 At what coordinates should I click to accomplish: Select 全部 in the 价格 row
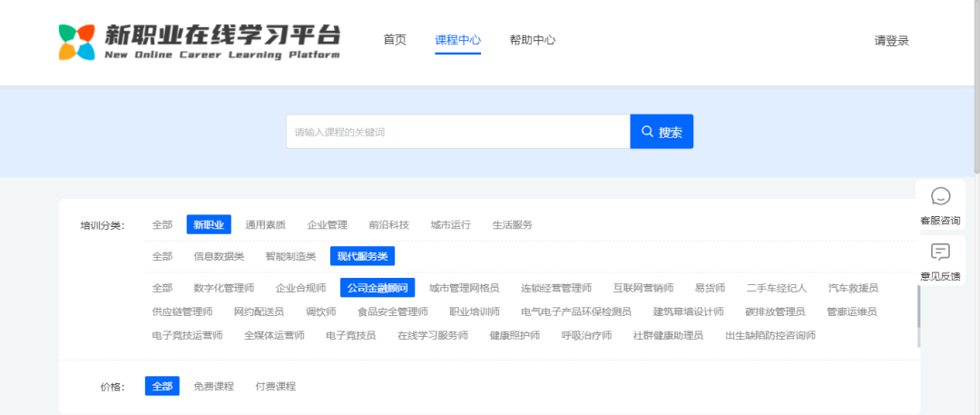(x=162, y=386)
